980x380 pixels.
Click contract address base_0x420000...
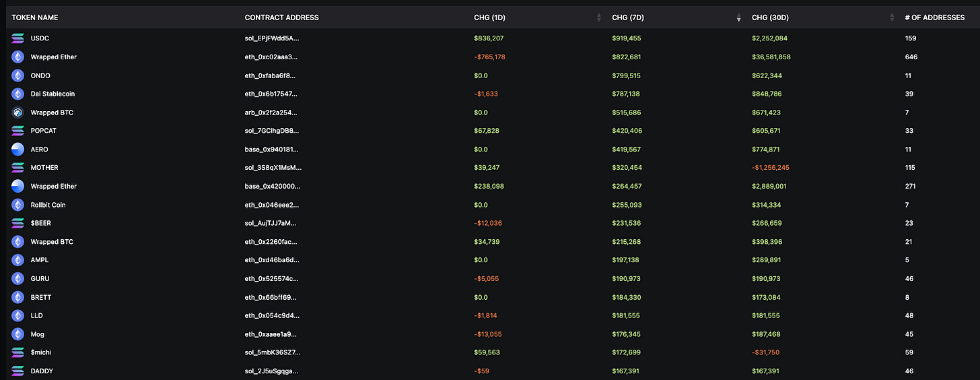pos(273,187)
